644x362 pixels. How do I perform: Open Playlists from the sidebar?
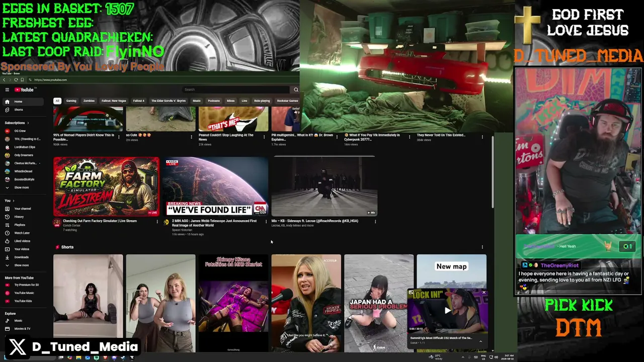(x=24, y=225)
